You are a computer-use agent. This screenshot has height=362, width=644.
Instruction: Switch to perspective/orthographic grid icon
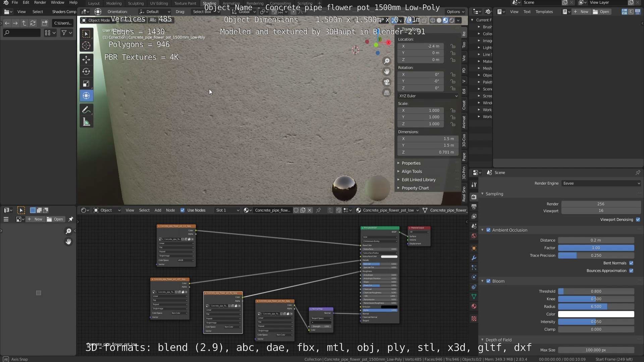(x=387, y=93)
